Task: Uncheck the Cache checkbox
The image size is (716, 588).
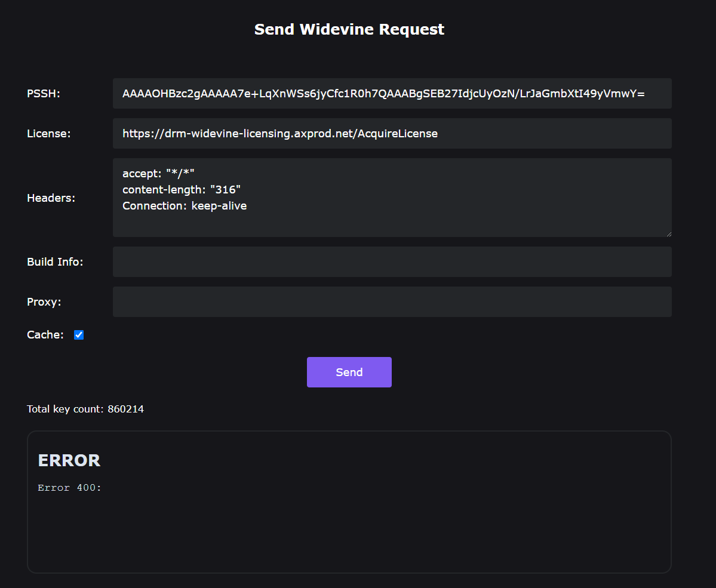Action: point(79,335)
